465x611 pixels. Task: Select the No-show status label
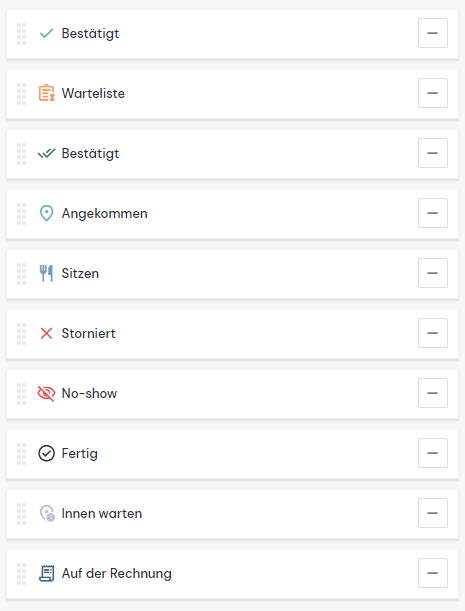[x=89, y=393]
